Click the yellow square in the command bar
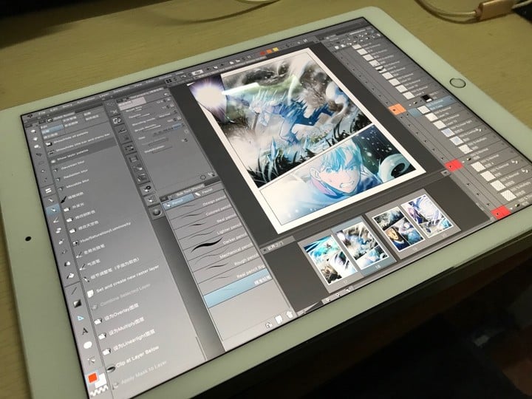 tap(276, 50)
